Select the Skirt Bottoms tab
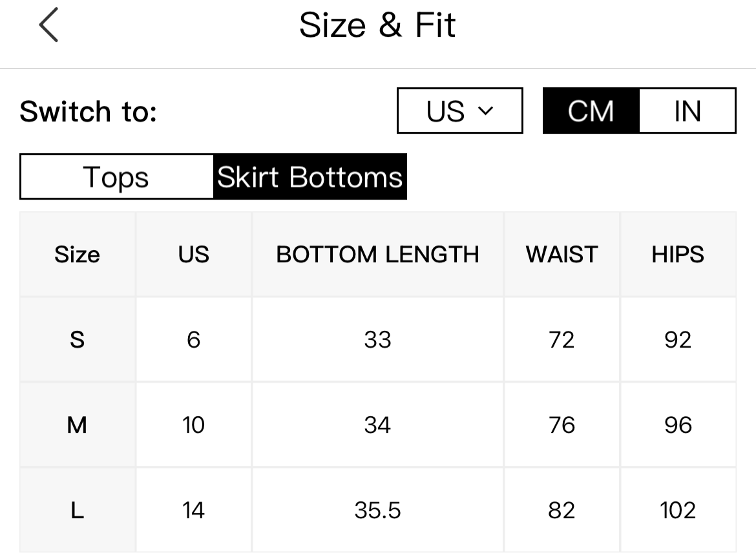The width and height of the screenshot is (756, 555). click(x=310, y=176)
